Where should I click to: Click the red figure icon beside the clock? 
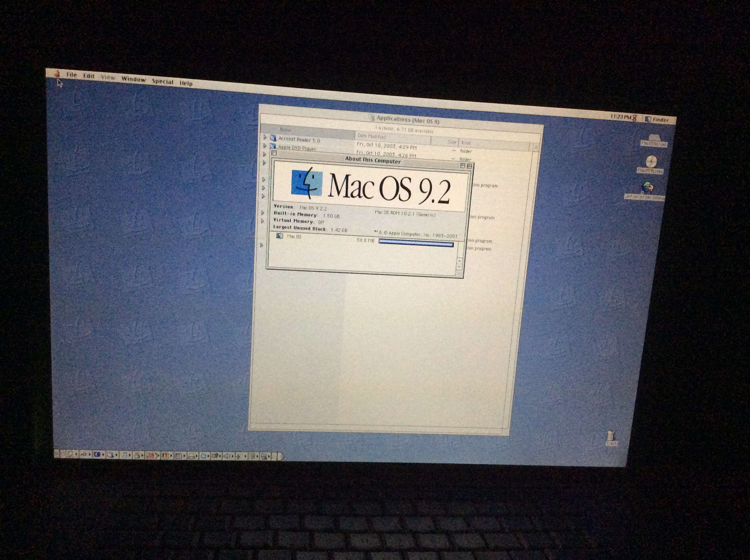pyautogui.click(x=635, y=118)
